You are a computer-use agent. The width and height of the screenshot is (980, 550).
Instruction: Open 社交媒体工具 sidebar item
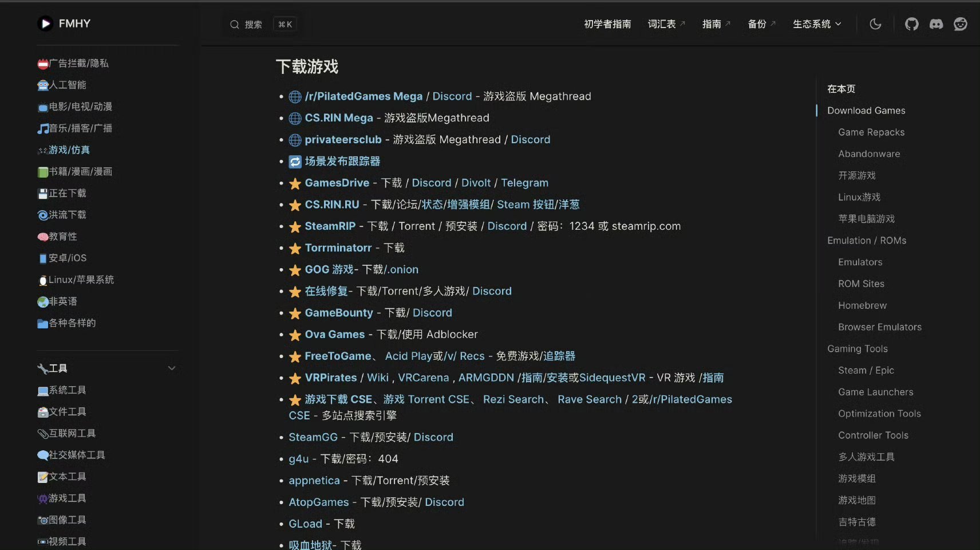click(72, 455)
